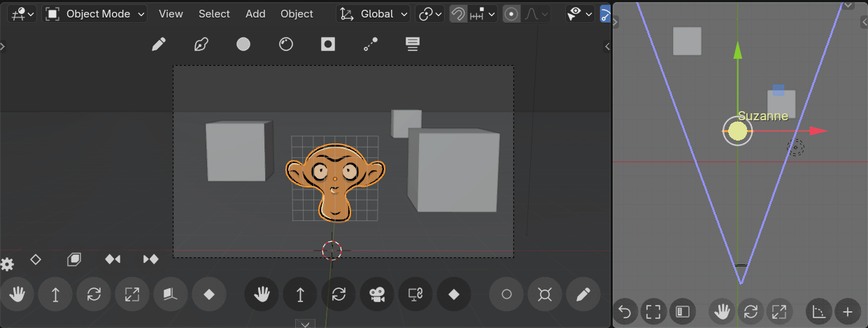
Task: Click the axis angle view button in the top view
Action: [819, 311]
